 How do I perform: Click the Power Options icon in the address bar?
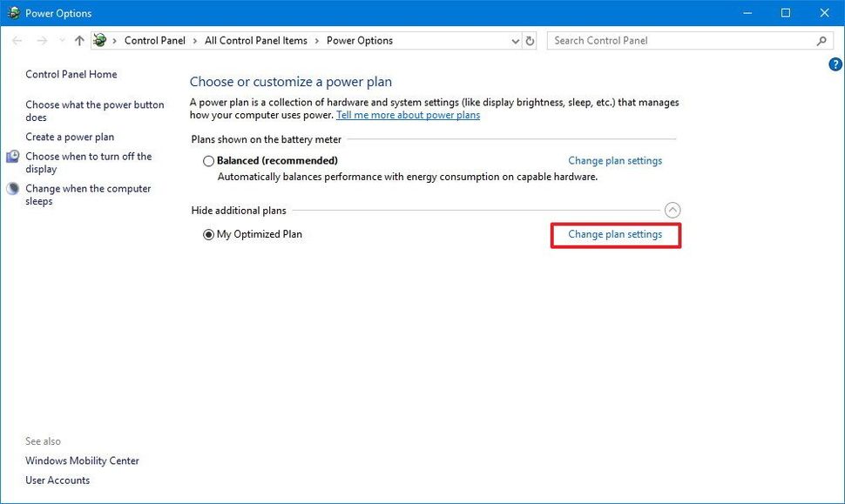(100, 40)
